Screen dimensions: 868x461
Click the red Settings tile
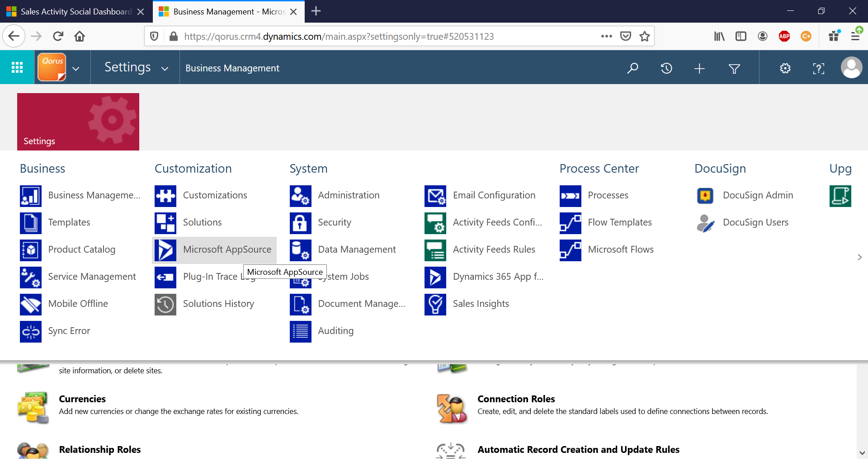click(78, 122)
